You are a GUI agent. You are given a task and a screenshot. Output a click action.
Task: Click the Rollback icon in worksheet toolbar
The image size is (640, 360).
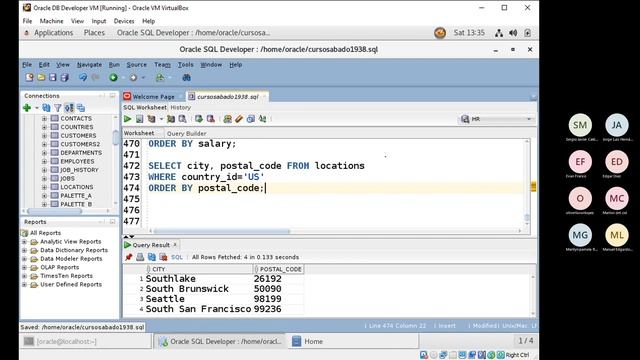(211, 119)
